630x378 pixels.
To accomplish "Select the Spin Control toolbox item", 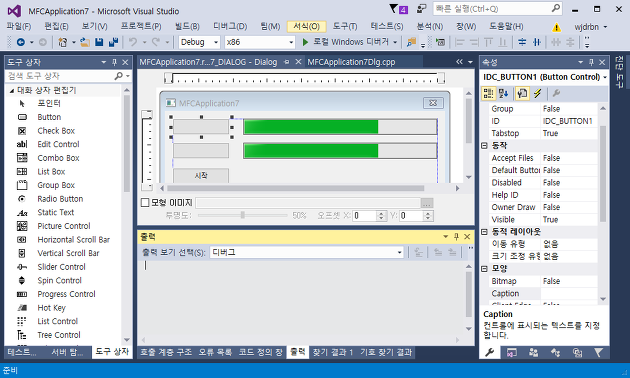I will pyautogui.click(x=59, y=280).
